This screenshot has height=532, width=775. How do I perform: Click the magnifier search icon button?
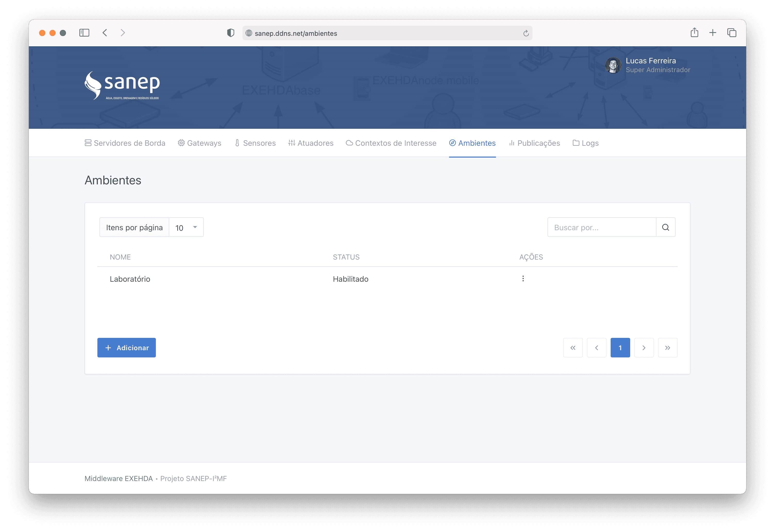665,227
